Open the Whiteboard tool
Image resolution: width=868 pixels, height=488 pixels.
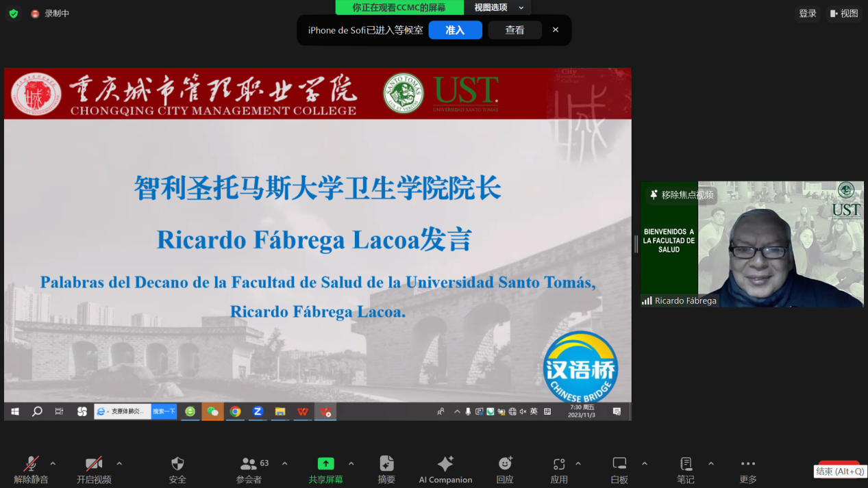pos(619,464)
